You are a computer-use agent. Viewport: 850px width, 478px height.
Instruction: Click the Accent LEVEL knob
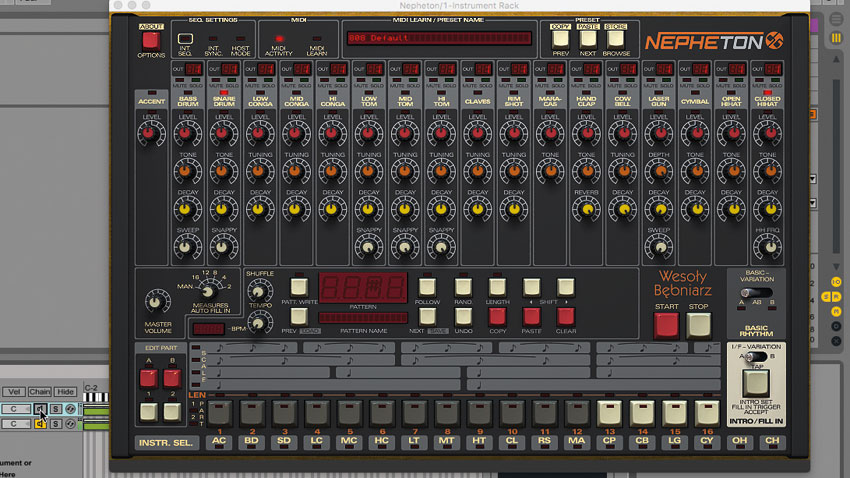(151, 133)
